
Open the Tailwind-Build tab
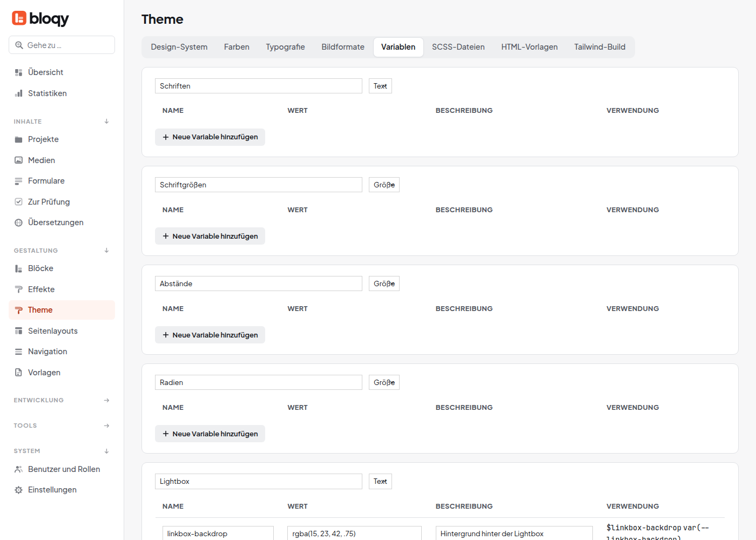click(x=600, y=47)
